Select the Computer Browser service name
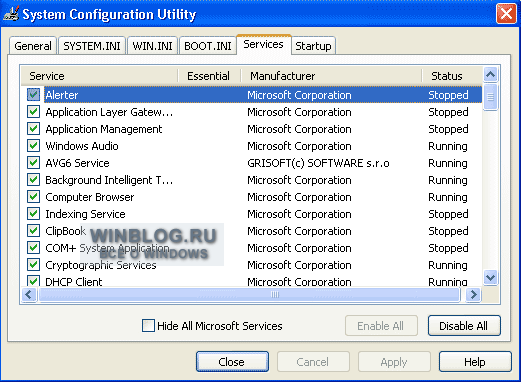521x382 pixels. tap(90, 197)
